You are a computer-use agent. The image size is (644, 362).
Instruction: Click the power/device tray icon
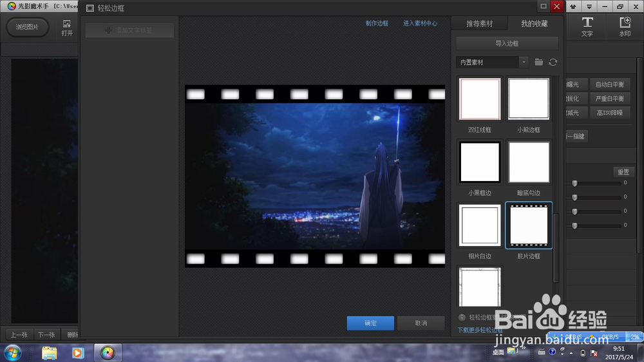[x=583, y=352]
